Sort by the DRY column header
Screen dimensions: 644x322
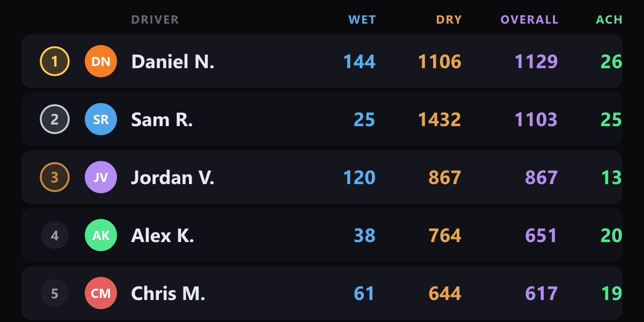(449, 20)
